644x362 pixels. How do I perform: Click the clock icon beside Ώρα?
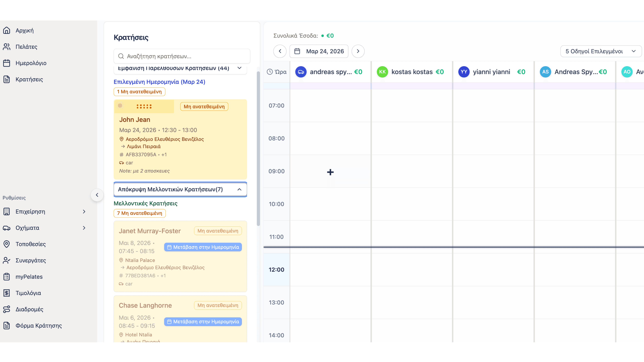[x=270, y=72]
